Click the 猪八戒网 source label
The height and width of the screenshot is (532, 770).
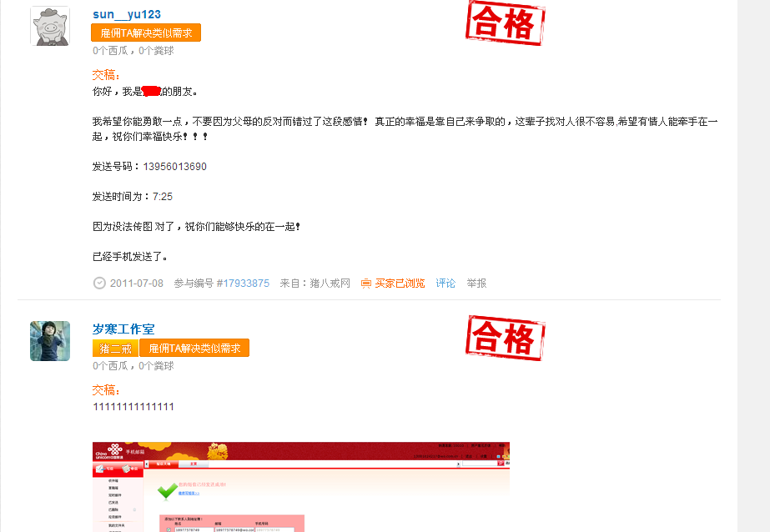pyautogui.click(x=330, y=284)
